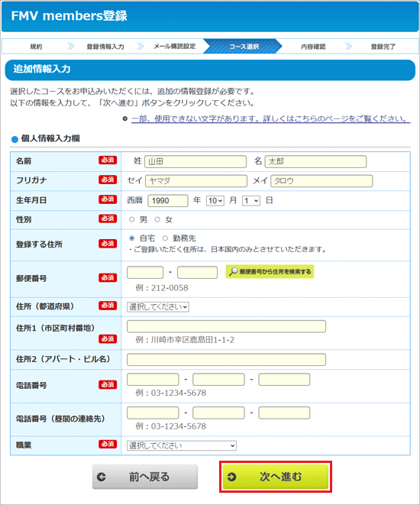Screen dimensions: 420x505
Task: Click the left arrow icon on 前へ戻る
Action: (x=102, y=477)
